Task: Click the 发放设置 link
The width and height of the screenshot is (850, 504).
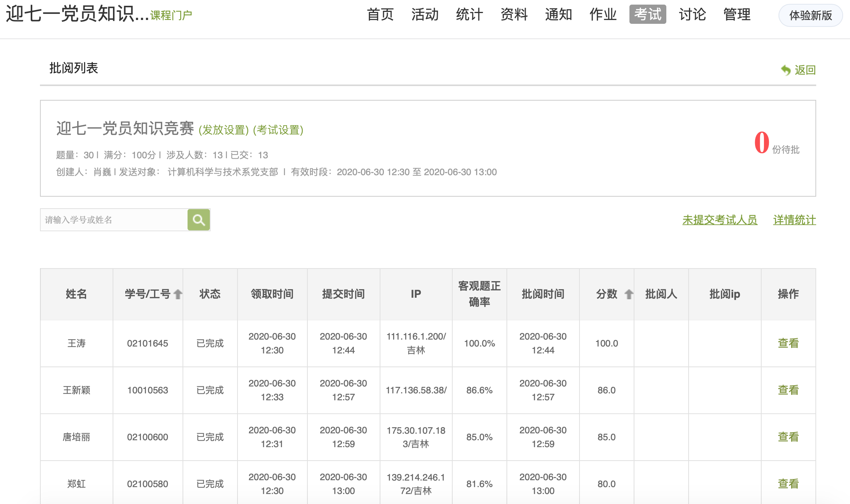Action: click(x=224, y=130)
